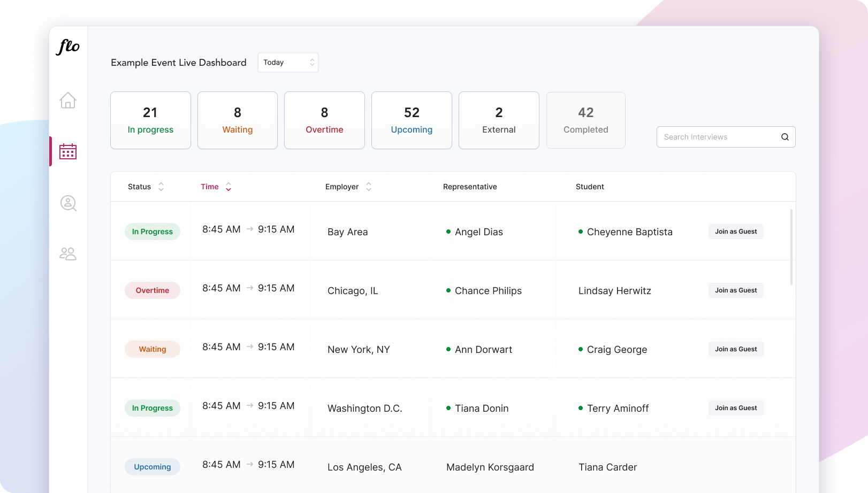Viewport: 868px width, 493px height.
Task: Open the person search sidebar icon
Action: [68, 203]
